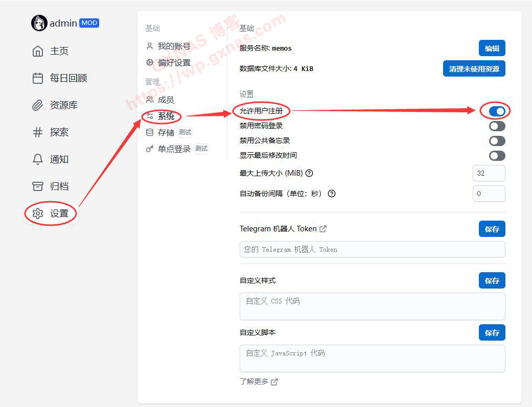Open 归档 archive box icon
This screenshot has height=407, width=532.
(x=38, y=186)
